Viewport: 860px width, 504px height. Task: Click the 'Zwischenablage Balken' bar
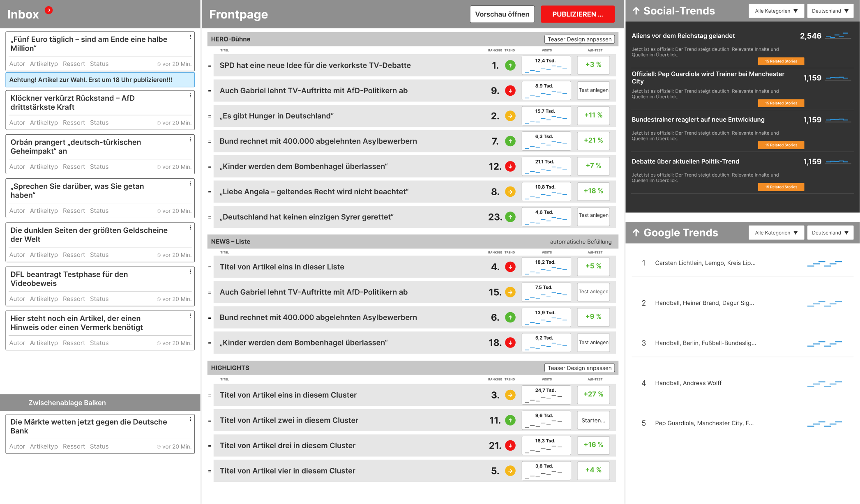[x=100, y=403]
